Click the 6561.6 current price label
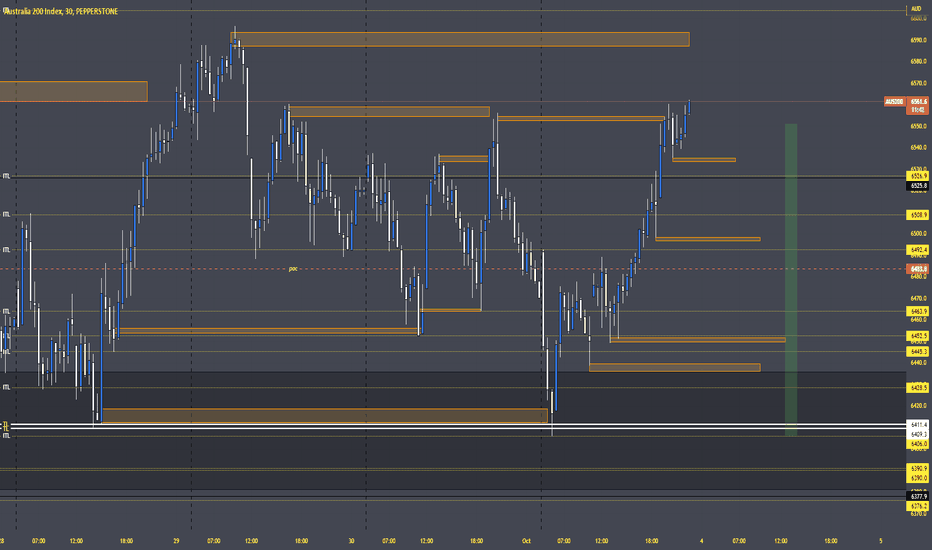This screenshot has width=932, height=550. tap(918, 102)
